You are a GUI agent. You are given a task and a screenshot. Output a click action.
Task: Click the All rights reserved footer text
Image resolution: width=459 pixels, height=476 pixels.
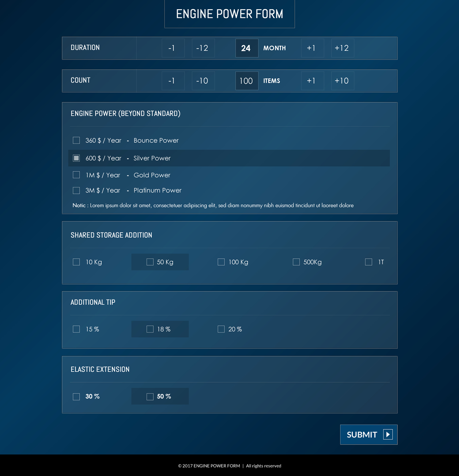263,466
